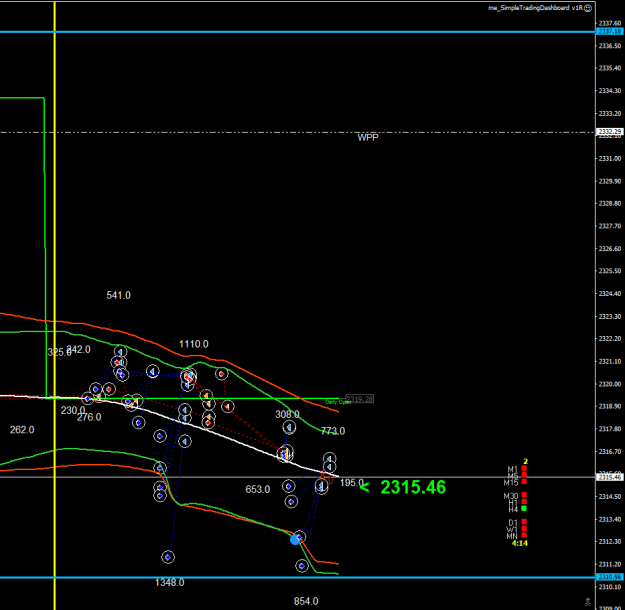Select the 1110.0 swing label
This screenshot has height=610, width=625.
pos(194,344)
